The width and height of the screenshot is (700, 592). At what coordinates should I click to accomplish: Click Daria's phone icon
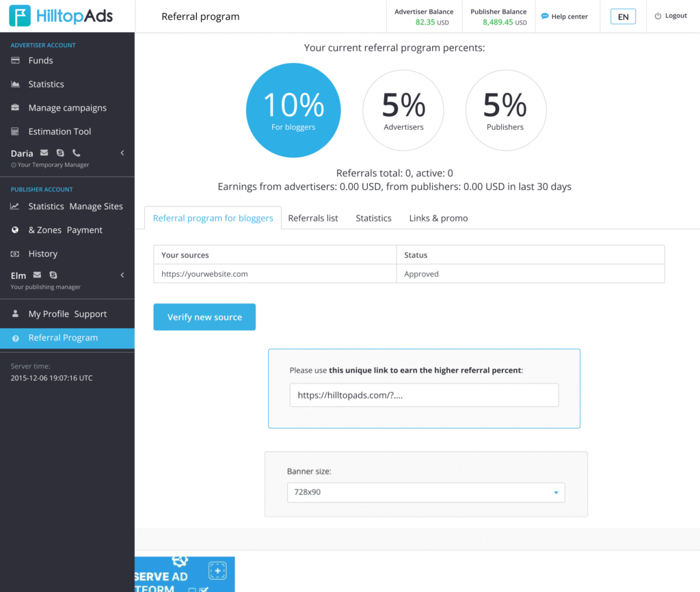[76, 153]
